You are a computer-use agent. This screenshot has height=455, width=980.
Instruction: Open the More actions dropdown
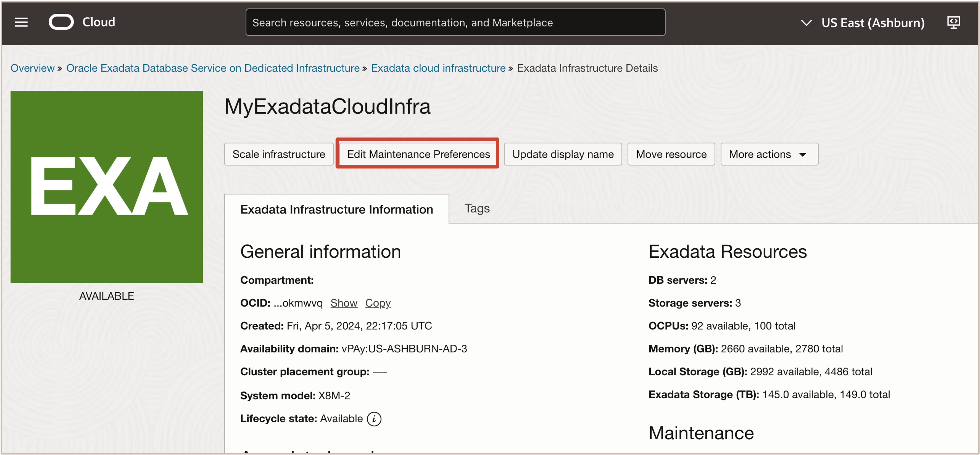tap(769, 154)
